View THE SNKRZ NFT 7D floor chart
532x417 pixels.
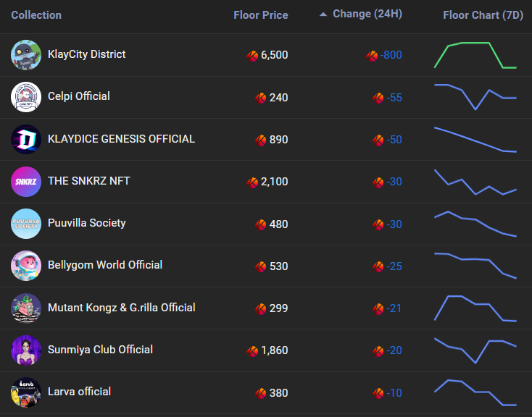pos(475,182)
